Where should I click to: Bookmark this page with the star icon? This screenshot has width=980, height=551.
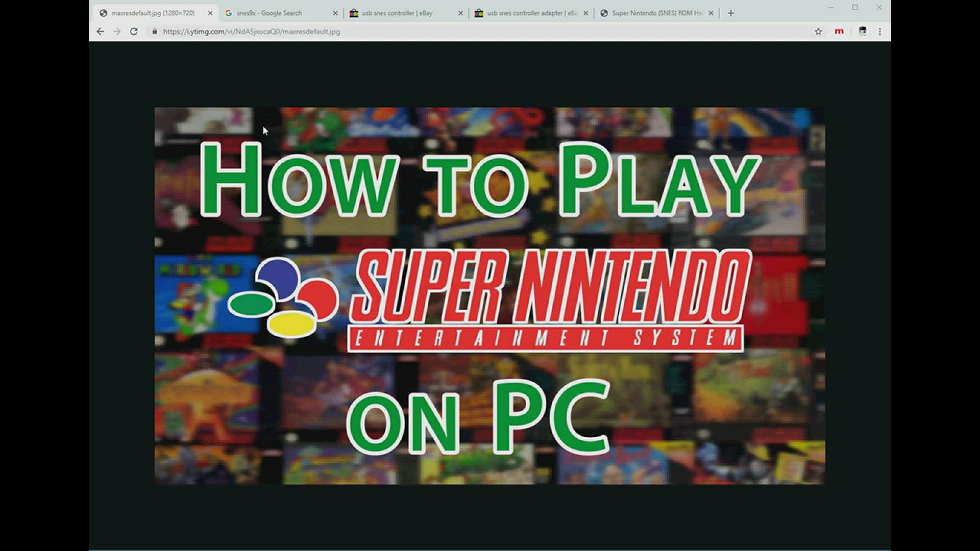[x=818, y=32]
